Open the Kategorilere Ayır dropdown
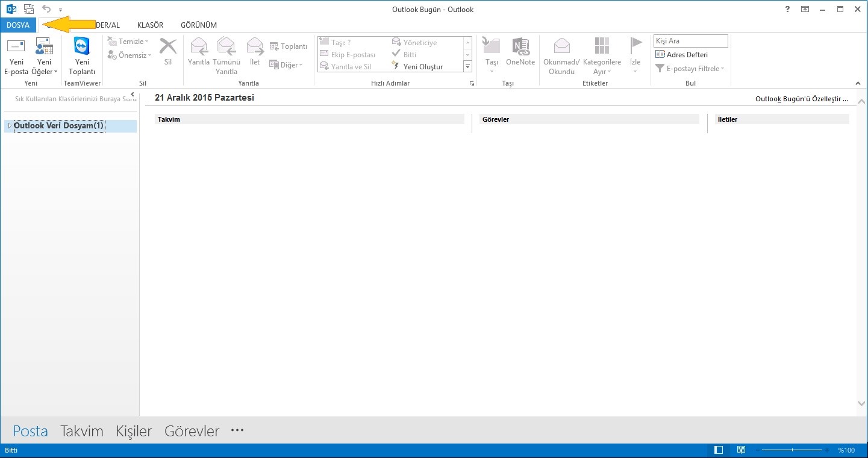This screenshot has width=868, height=458. (x=602, y=56)
